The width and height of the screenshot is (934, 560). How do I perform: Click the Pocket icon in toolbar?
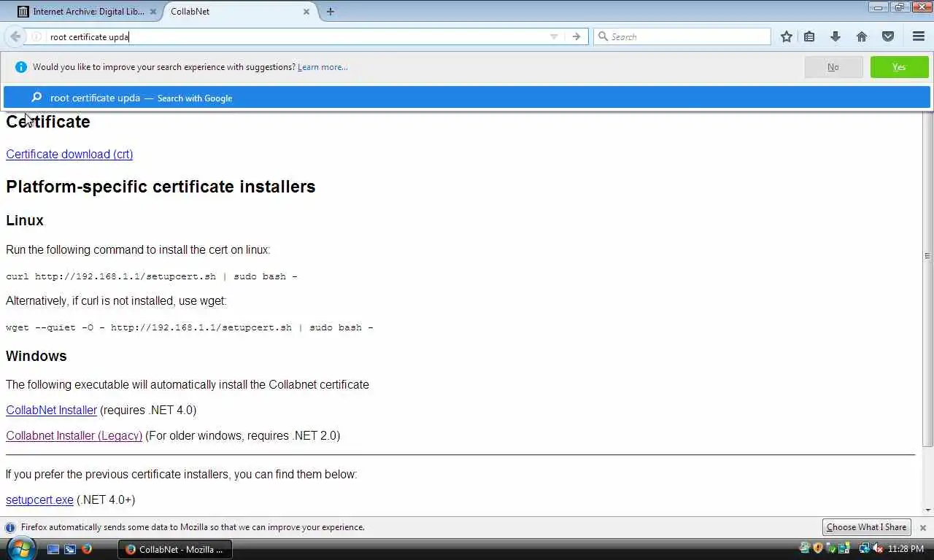pos(888,36)
